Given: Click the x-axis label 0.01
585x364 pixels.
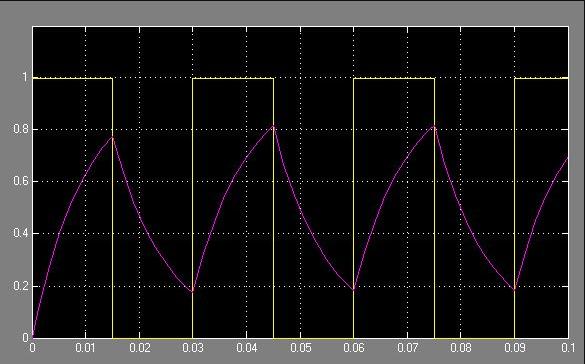Looking at the screenshot, I should coord(86,348).
